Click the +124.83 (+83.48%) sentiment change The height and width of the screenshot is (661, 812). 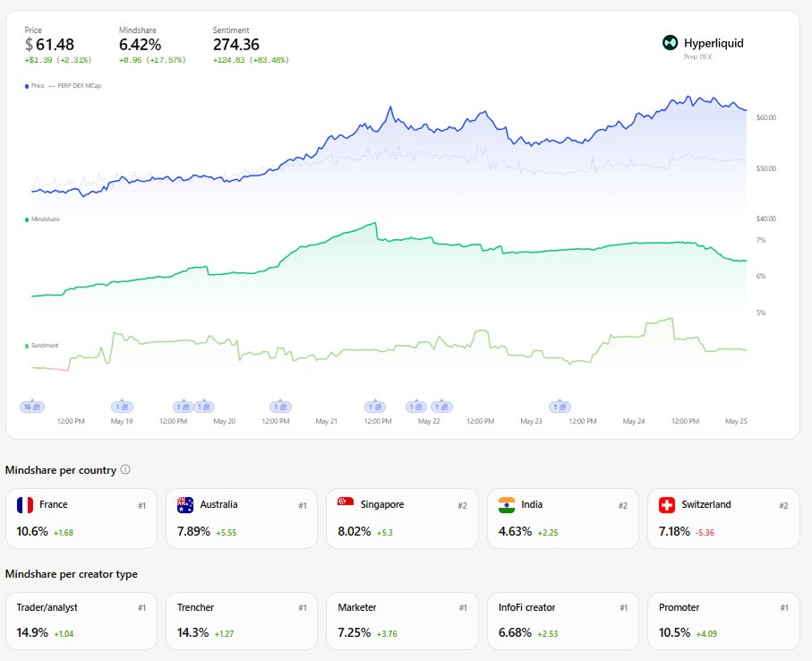point(251,60)
